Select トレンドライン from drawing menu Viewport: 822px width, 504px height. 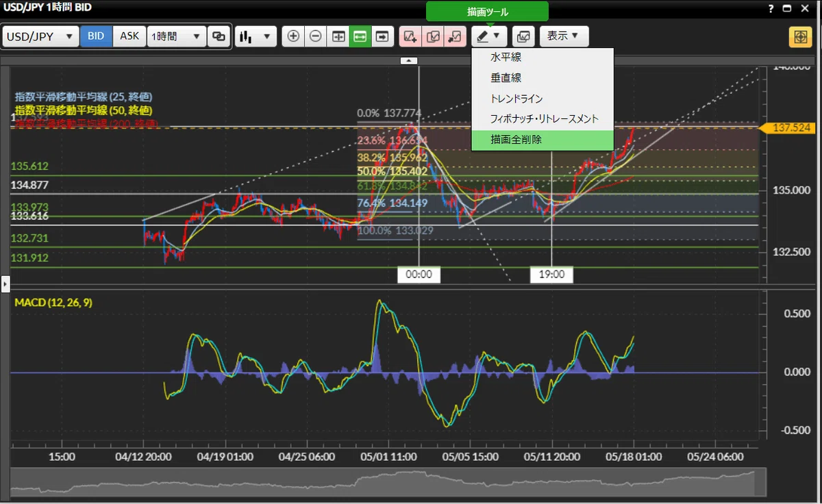point(543,99)
